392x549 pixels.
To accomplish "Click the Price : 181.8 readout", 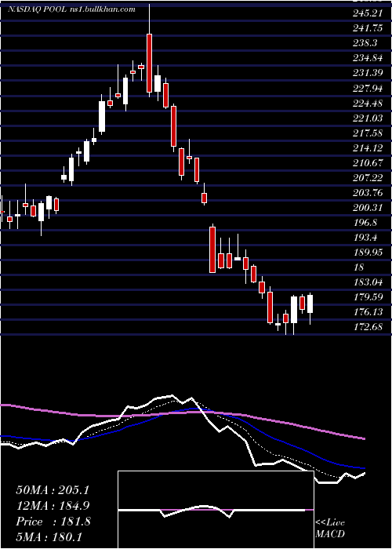I will click(x=53, y=522).
